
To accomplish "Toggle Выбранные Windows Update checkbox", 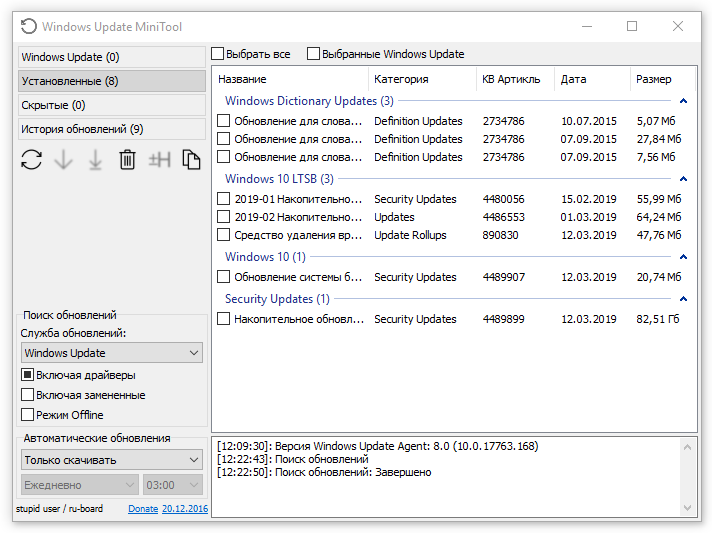I will (313, 54).
